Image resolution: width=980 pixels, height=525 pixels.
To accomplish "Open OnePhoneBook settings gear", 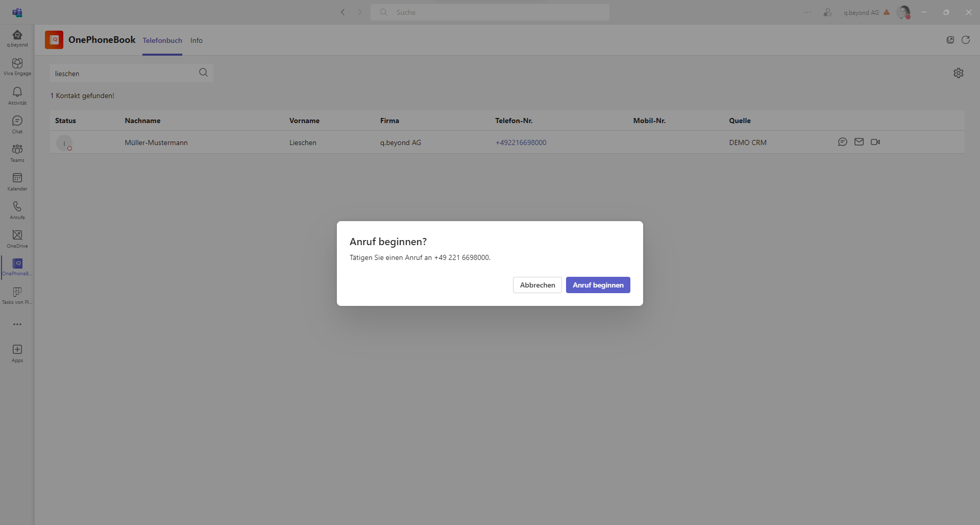I will coord(959,73).
